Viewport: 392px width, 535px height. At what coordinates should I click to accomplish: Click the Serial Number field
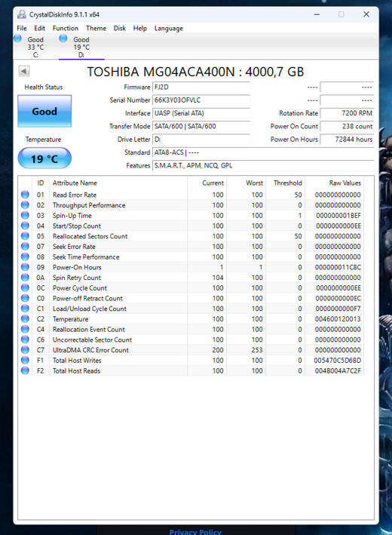(x=201, y=100)
